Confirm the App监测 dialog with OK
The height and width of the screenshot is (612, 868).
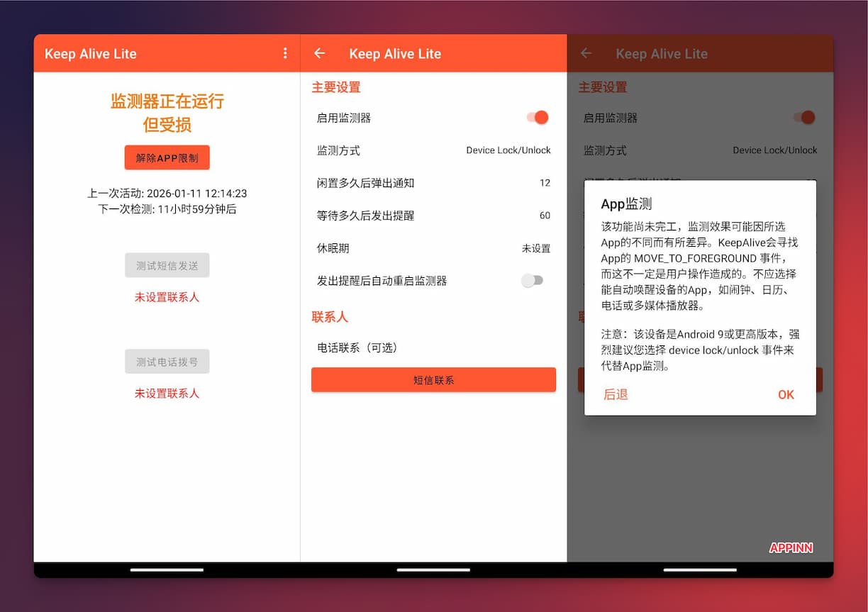pyautogui.click(x=786, y=395)
